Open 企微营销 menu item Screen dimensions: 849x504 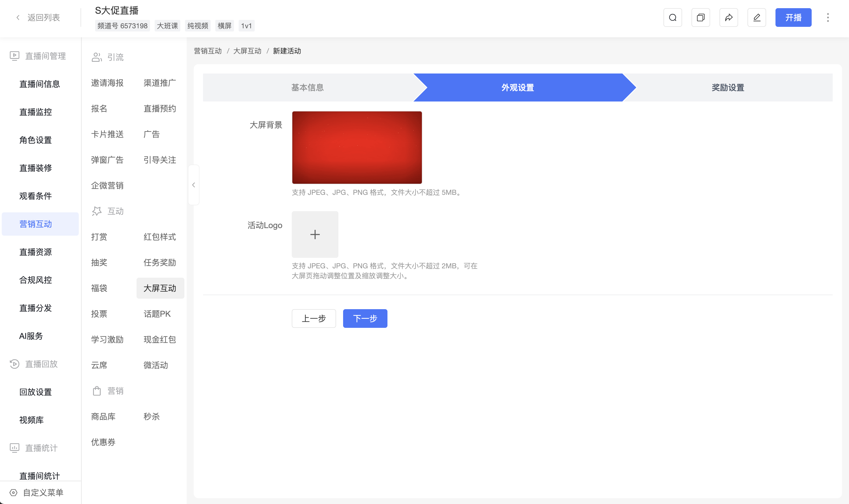107,185
